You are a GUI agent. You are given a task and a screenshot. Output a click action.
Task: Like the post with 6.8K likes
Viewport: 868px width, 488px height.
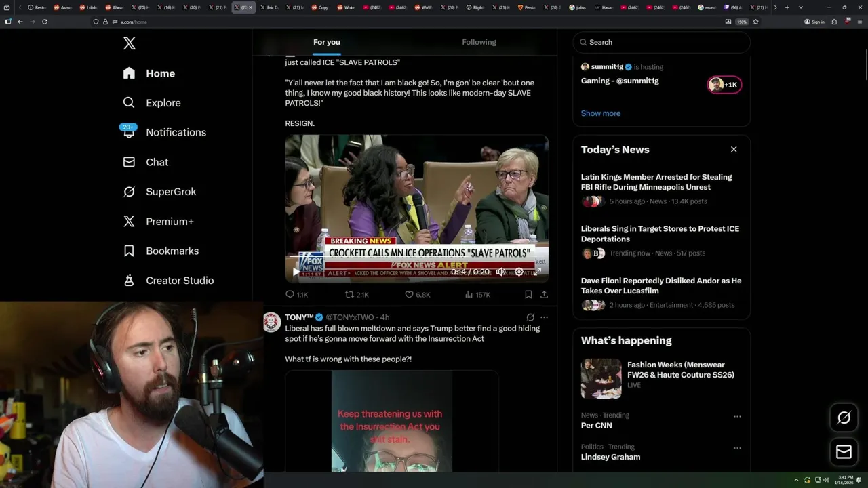pyautogui.click(x=417, y=295)
